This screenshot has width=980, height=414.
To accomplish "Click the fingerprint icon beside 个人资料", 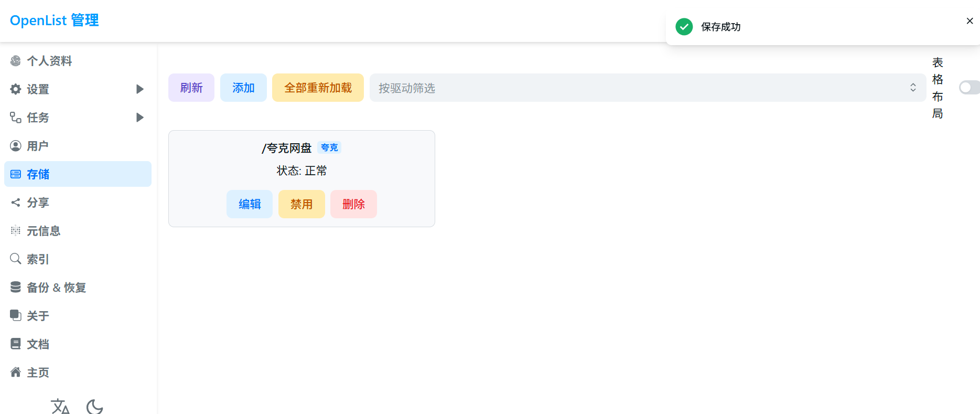I will click(16, 61).
